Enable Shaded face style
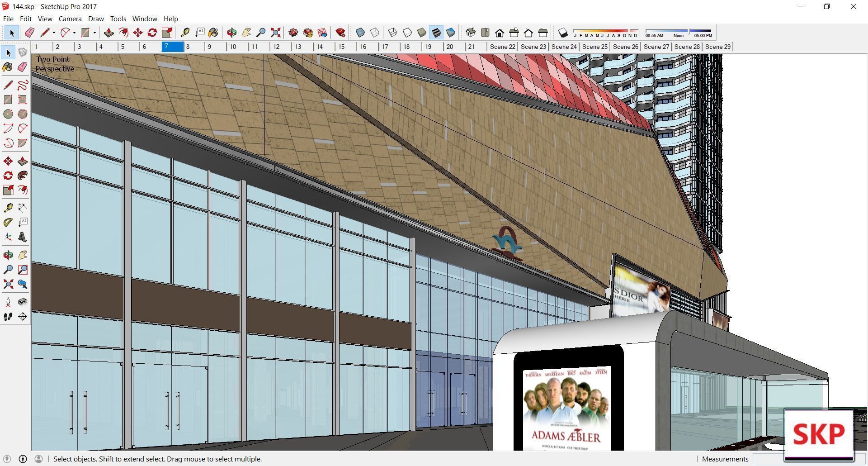 422,33
